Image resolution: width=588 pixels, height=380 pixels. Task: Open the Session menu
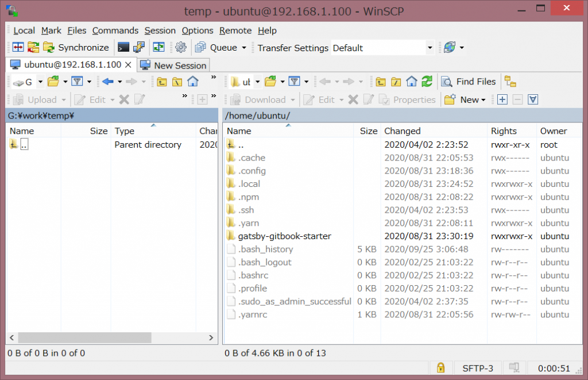pos(160,30)
